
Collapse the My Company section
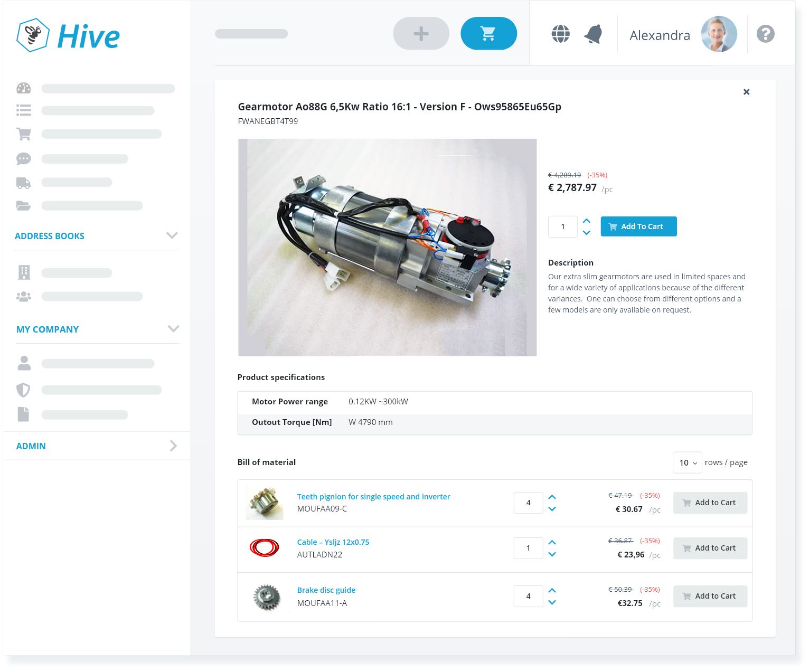tap(173, 329)
